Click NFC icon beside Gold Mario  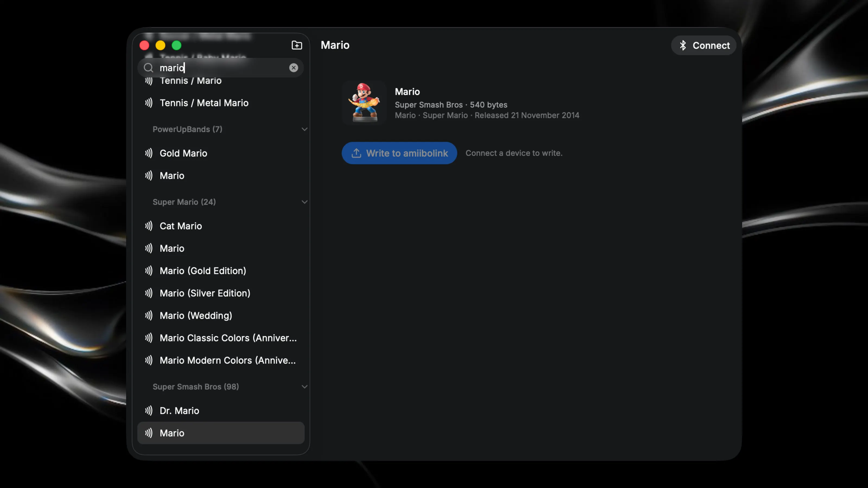point(149,153)
